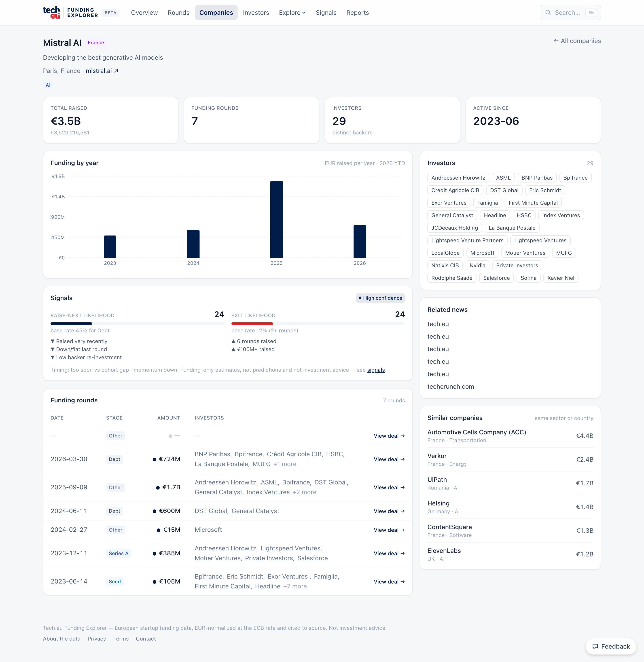Select the Sofina investor chip
This screenshot has width=644, height=662.
pos(528,278)
